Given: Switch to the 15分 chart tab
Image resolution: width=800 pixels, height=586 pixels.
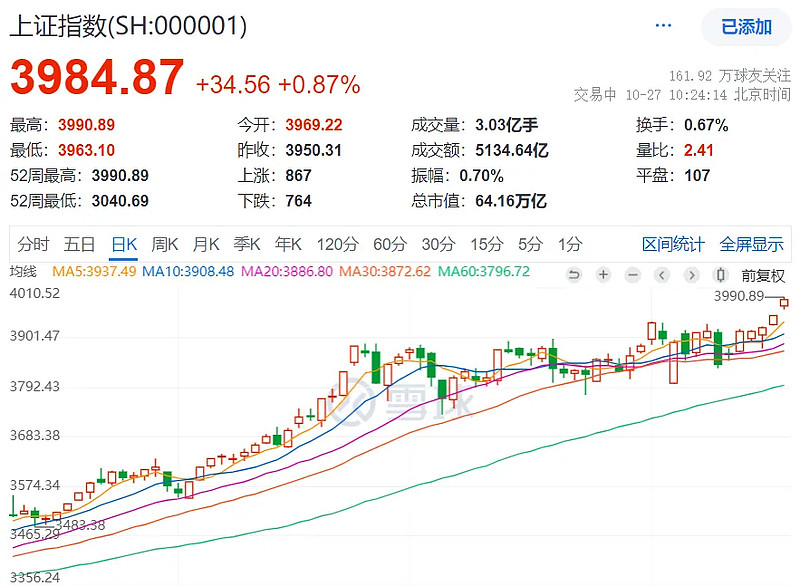Looking at the screenshot, I should [487, 244].
